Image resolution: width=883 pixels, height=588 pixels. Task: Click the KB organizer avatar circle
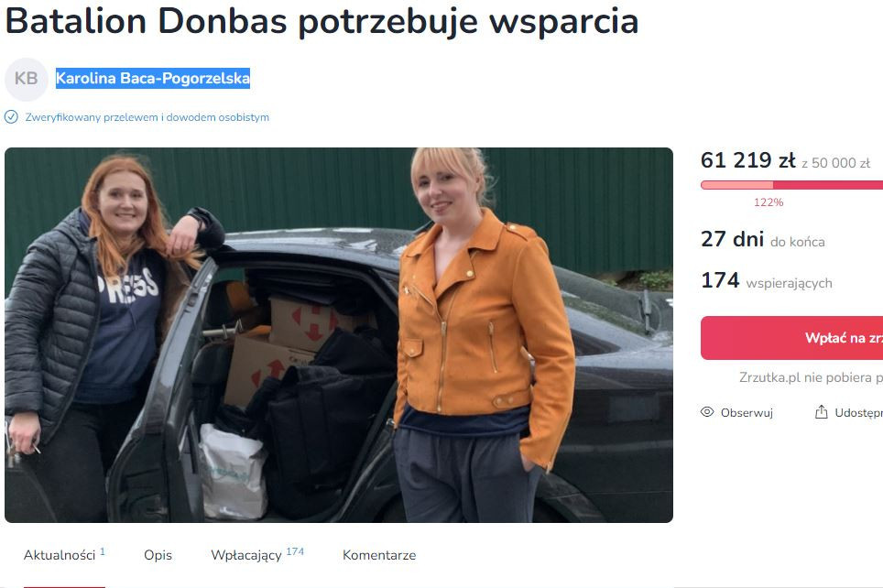(26, 79)
